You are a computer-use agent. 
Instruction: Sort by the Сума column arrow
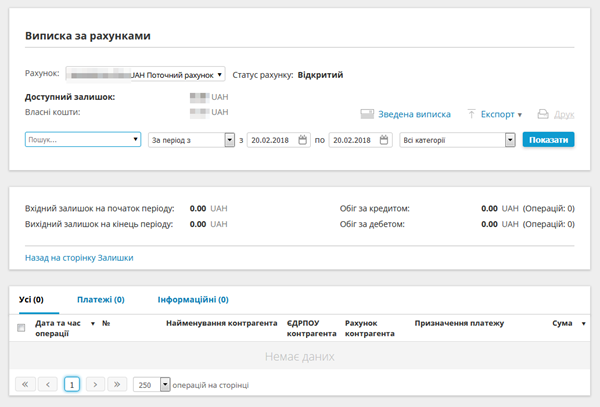pos(584,324)
